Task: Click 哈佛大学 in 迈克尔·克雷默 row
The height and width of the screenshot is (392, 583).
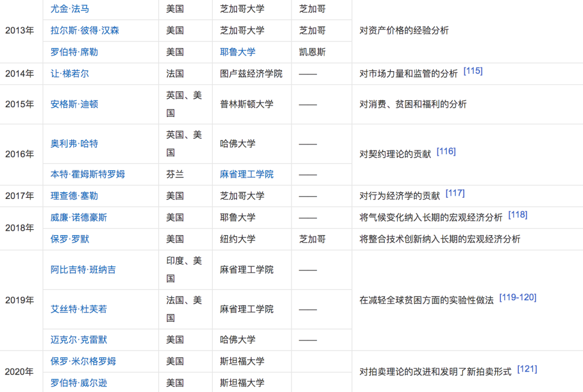Action: pos(238,340)
